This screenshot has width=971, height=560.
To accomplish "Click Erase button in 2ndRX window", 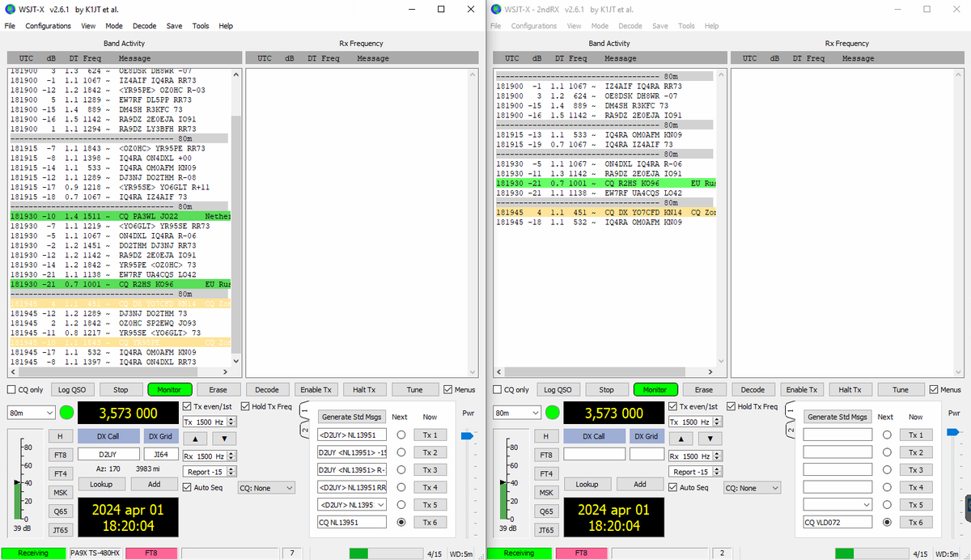I will pos(704,389).
